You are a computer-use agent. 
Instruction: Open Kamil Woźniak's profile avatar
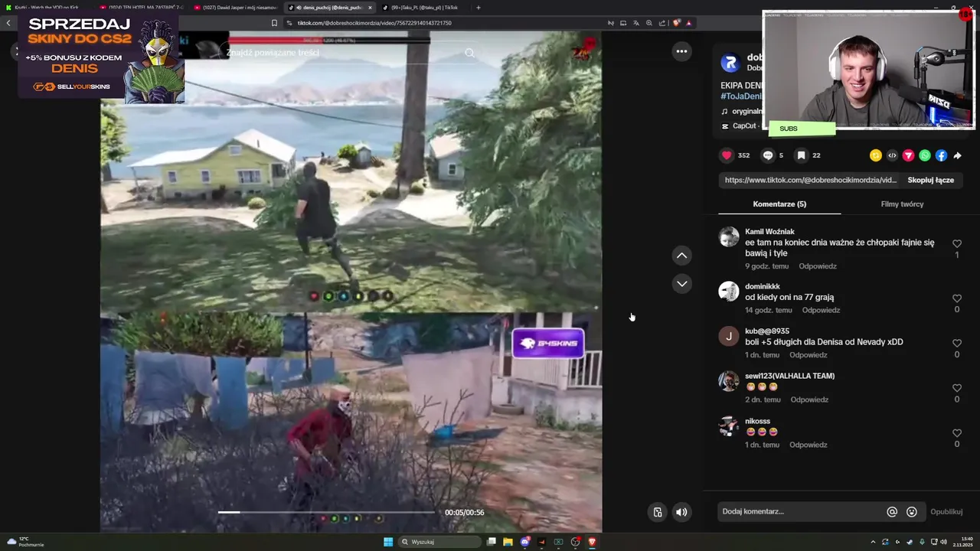[729, 236]
